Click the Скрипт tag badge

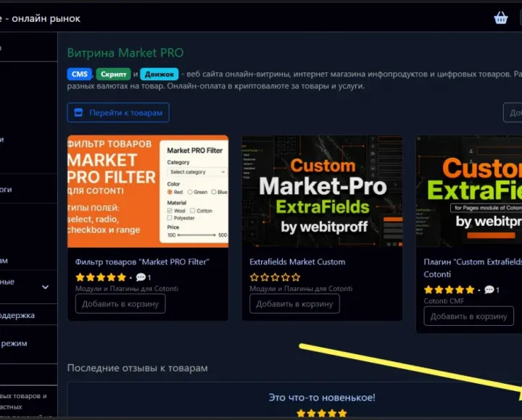click(114, 74)
